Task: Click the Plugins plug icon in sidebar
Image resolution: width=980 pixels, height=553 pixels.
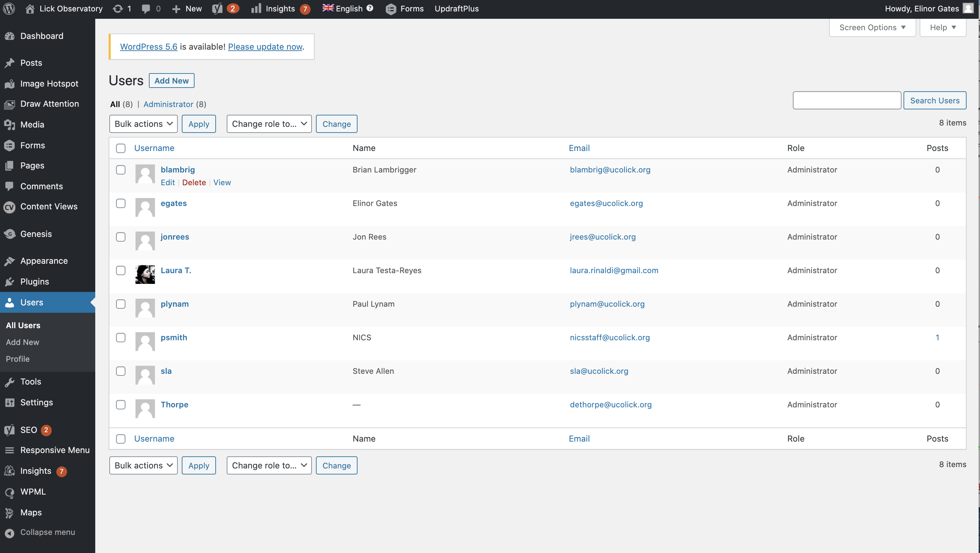Action: [x=9, y=282]
